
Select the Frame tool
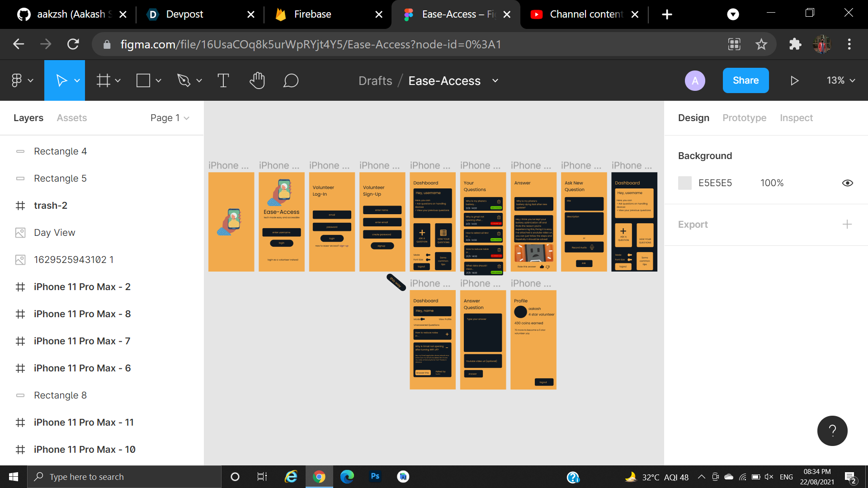coord(104,80)
